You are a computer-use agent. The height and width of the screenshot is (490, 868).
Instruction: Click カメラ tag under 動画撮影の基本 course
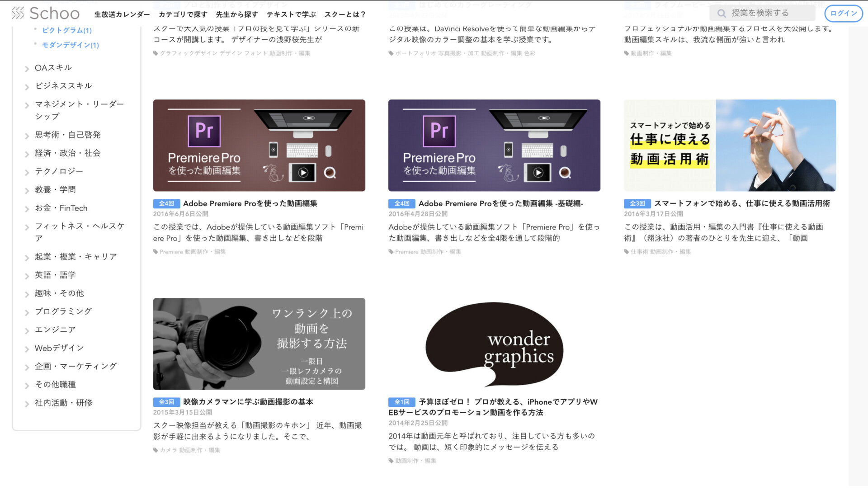[x=168, y=451]
